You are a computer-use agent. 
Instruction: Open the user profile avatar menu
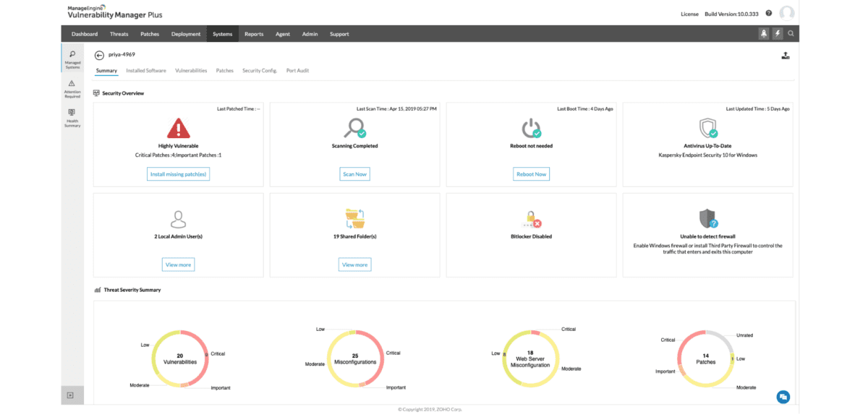[x=787, y=12]
